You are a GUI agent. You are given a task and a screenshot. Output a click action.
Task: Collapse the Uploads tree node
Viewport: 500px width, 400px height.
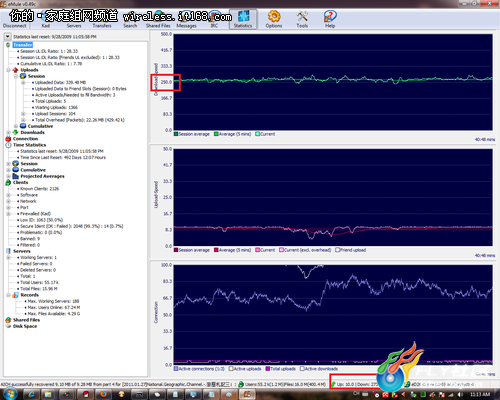pos(8,70)
